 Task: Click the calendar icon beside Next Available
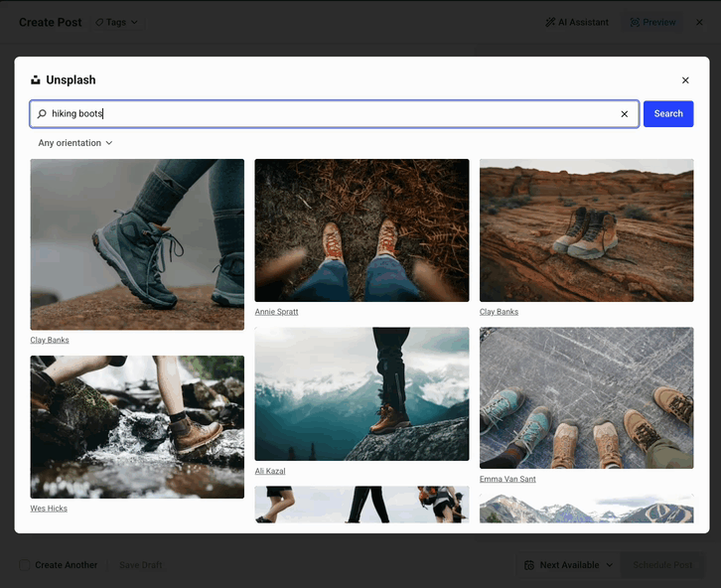click(x=529, y=565)
